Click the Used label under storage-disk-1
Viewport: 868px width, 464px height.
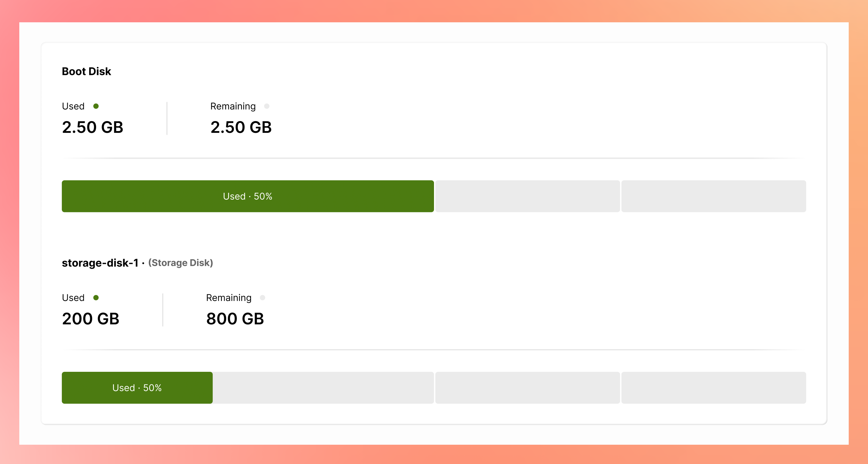point(73,298)
